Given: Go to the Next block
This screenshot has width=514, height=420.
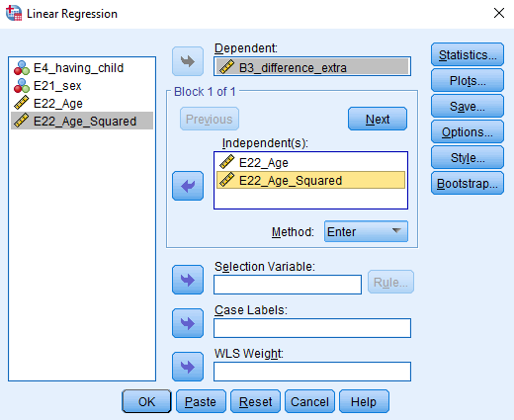Looking at the screenshot, I should [x=378, y=119].
